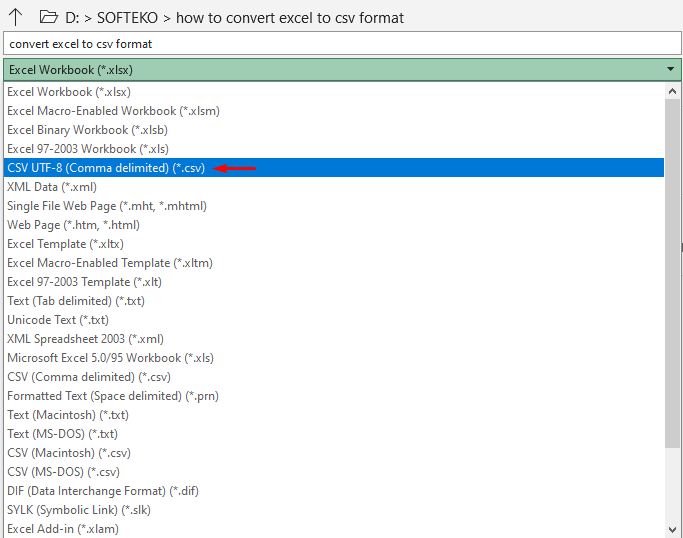This screenshot has height=538, width=683.
Task: Choose Single File Web Page option
Action: (x=107, y=206)
